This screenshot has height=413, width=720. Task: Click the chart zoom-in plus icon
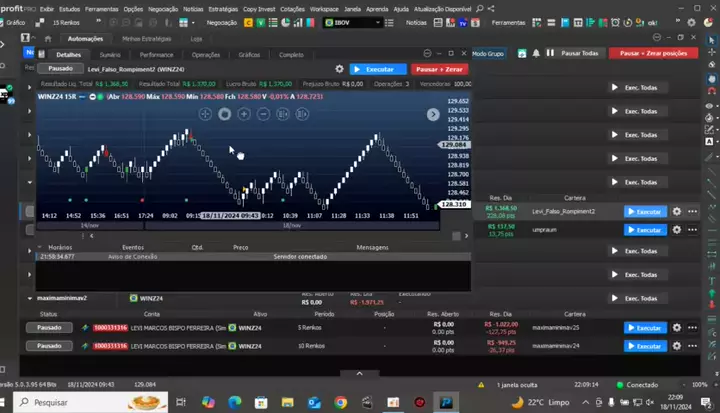click(244, 114)
